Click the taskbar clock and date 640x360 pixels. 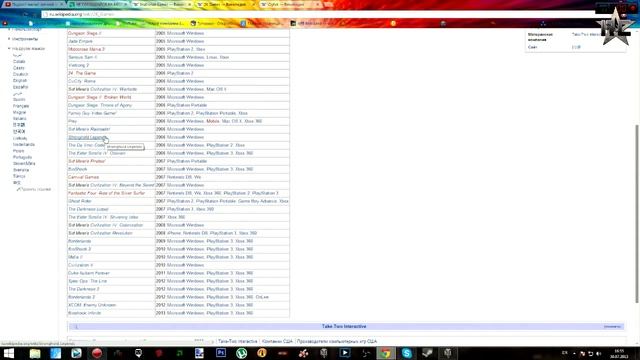[x=620, y=353]
